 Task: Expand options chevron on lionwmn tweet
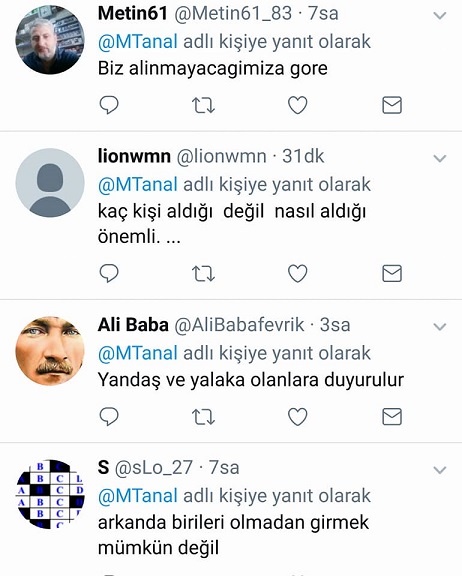[440, 158]
